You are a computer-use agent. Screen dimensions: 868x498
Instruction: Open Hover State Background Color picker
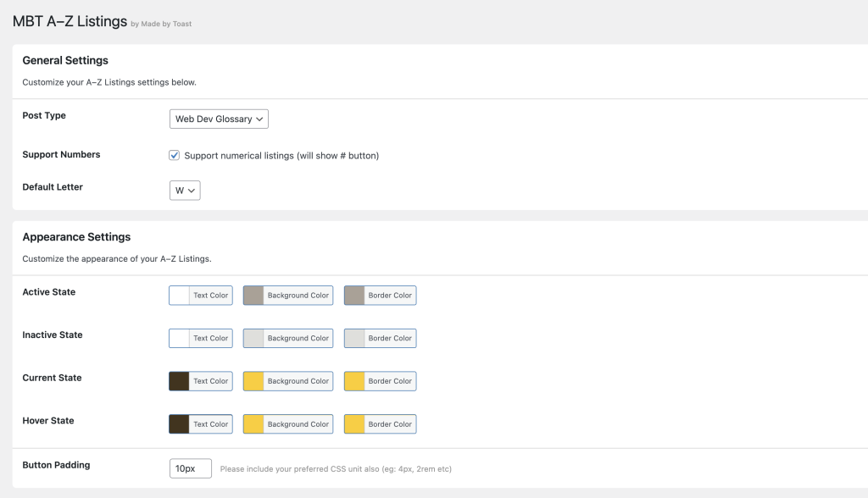click(x=288, y=424)
